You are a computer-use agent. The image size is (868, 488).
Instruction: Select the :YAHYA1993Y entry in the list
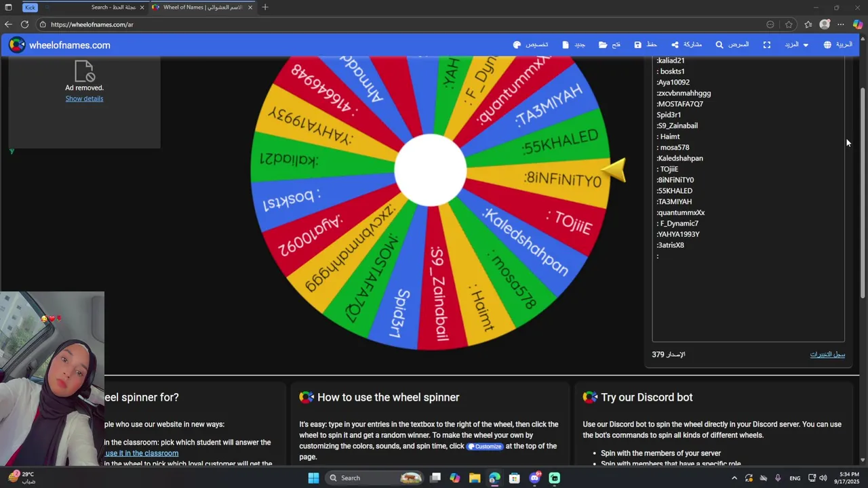pyautogui.click(x=677, y=235)
